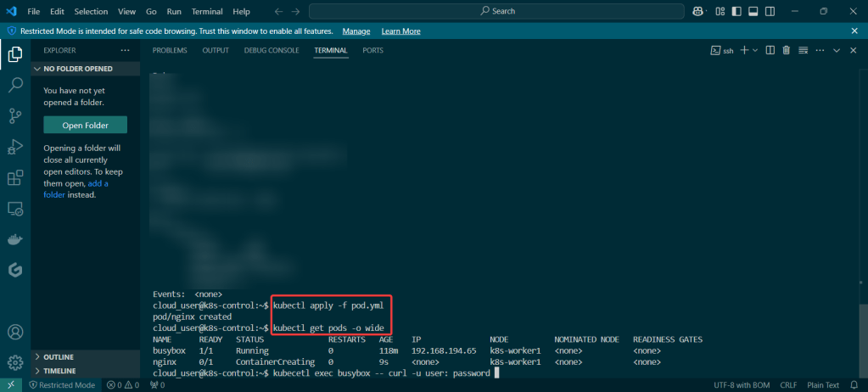Click the top Search command box
The width and height of the screenshot is (868, 392).
[496, 11]
